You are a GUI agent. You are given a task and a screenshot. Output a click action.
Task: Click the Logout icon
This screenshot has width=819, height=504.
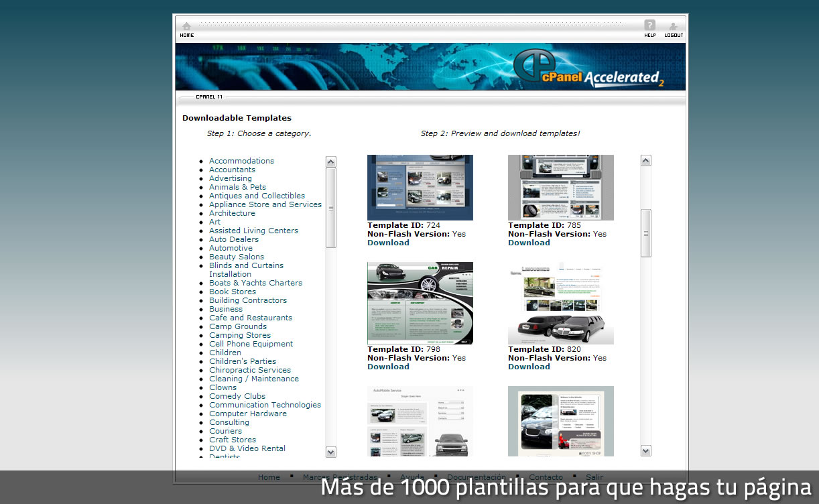[x=674, y=27]
